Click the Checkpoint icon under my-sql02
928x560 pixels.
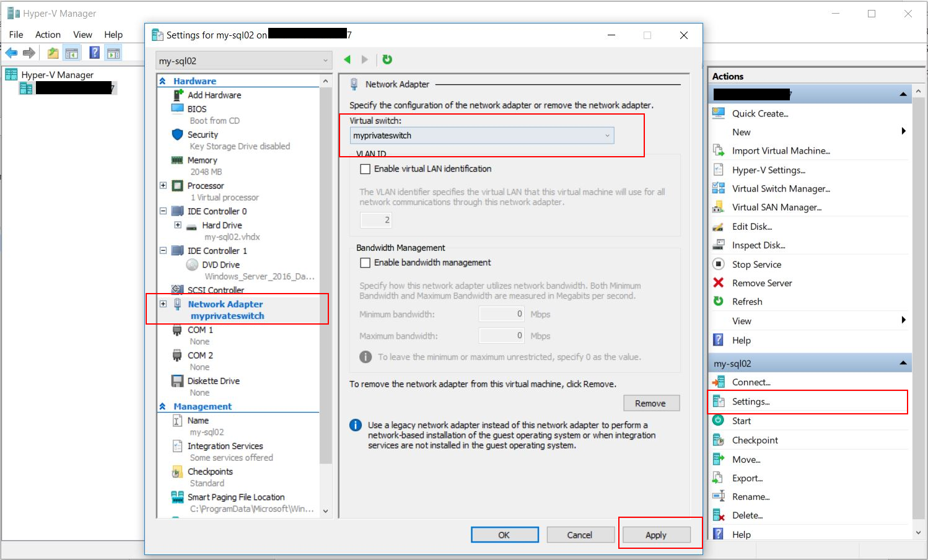coord(719,440)
